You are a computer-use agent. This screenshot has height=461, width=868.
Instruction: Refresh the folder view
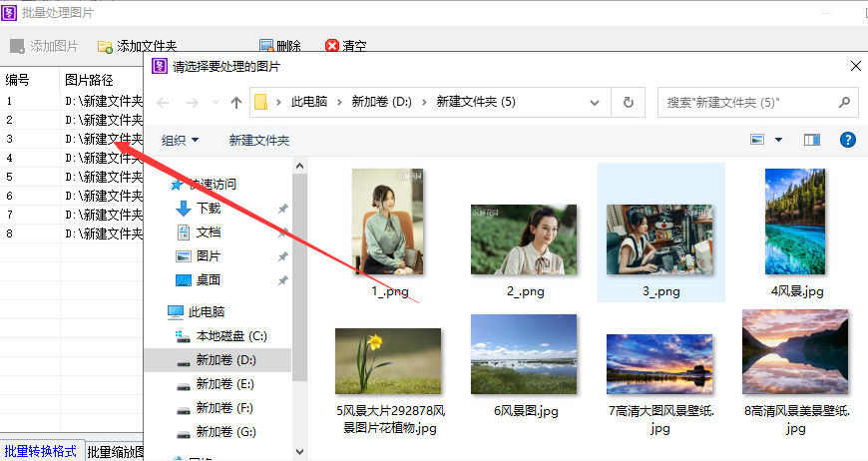click(x=629, y=103)
